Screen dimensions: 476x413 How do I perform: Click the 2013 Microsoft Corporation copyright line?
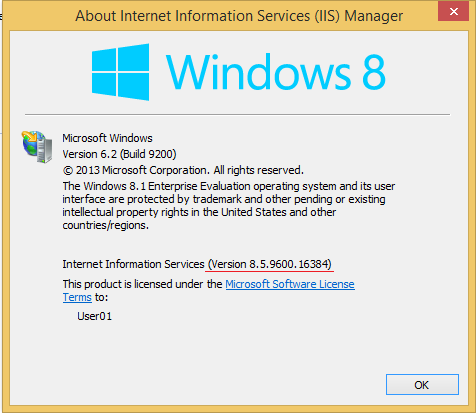click(x=183, y=170)
